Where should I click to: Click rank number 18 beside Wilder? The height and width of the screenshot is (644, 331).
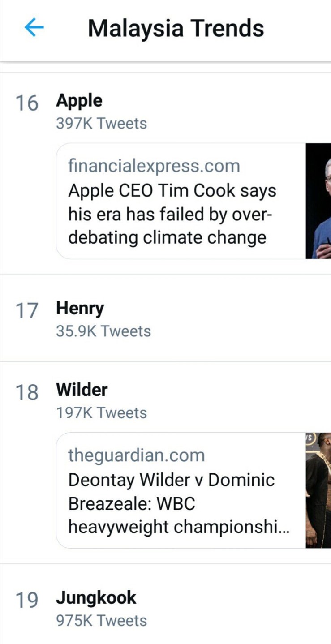pos(27,392)
